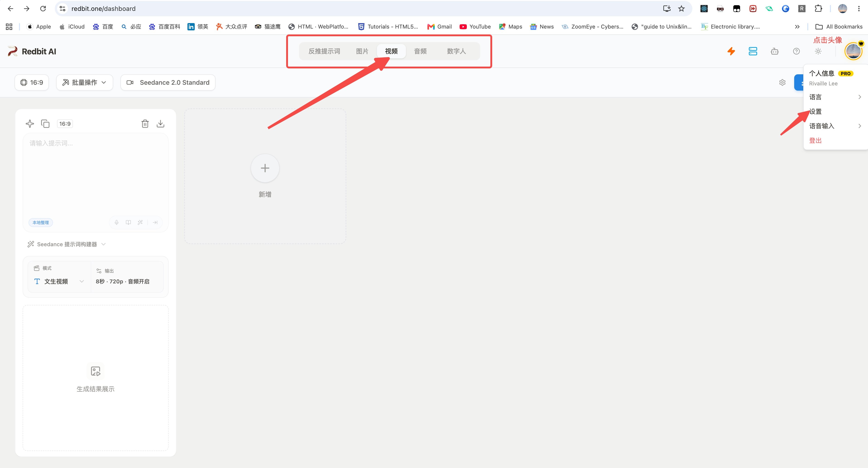Go back in browser history
Viewport: 868px width, 468px height.
click(x=10, y=9)
